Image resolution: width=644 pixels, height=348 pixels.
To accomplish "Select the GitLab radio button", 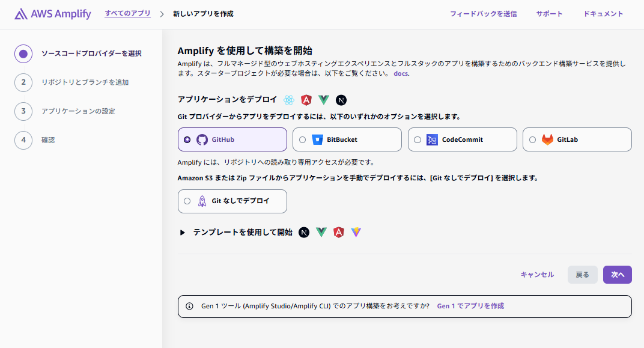I will (x=532, y=139).
